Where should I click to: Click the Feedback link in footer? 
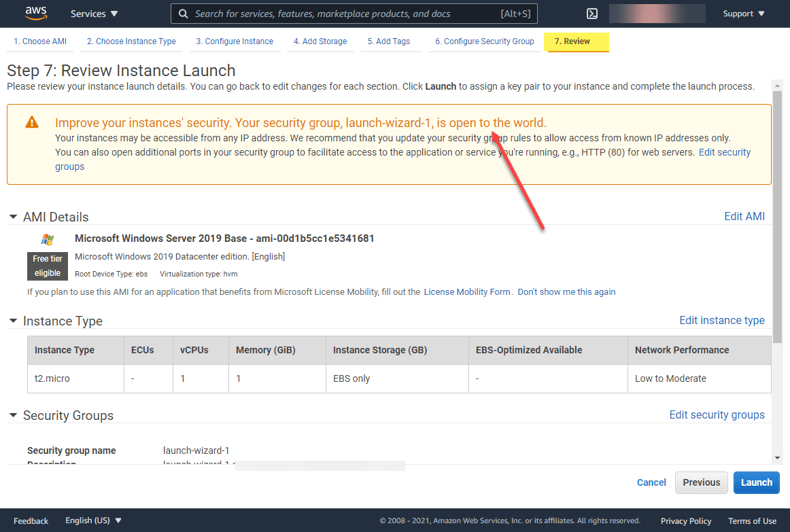coord(31,521)
